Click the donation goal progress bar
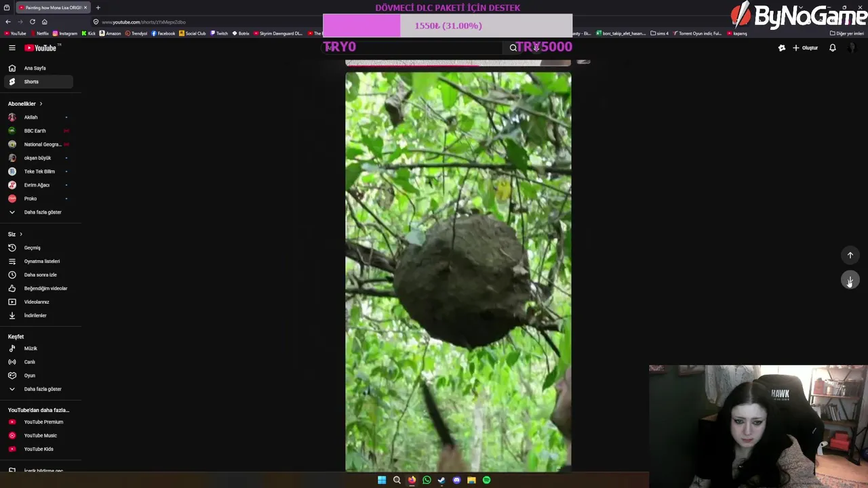 (448, 26)
